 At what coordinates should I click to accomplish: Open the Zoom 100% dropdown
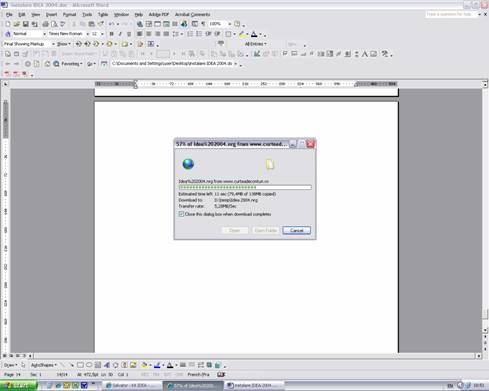(x=220, y=24)
